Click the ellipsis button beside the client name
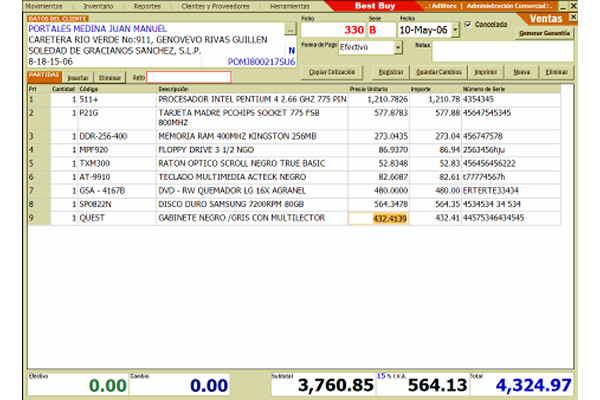Screen dimensions: 600x400 click(290, 29)
